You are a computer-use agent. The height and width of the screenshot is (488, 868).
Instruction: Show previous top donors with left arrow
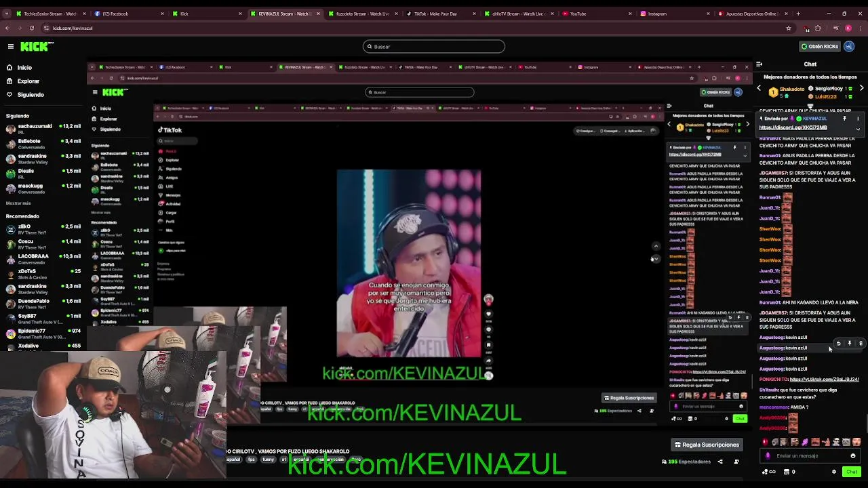coord(759,88)
